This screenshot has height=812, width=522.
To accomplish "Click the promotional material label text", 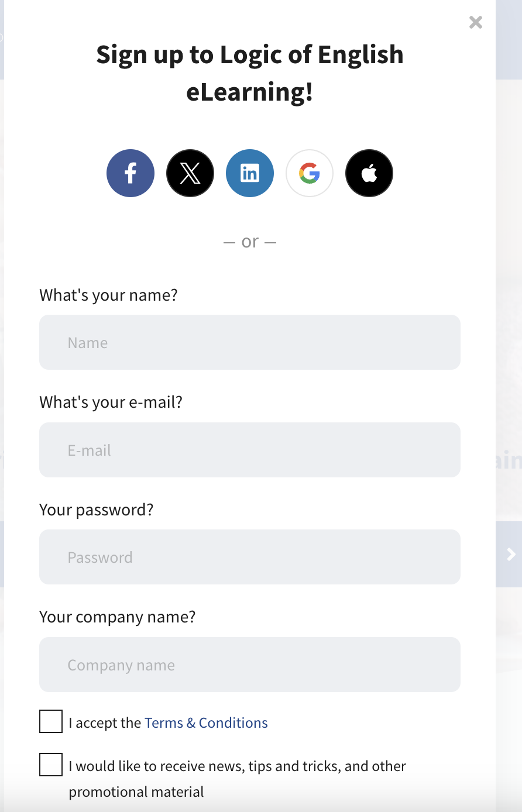I will pyautogui.click(x=237, y=766).
